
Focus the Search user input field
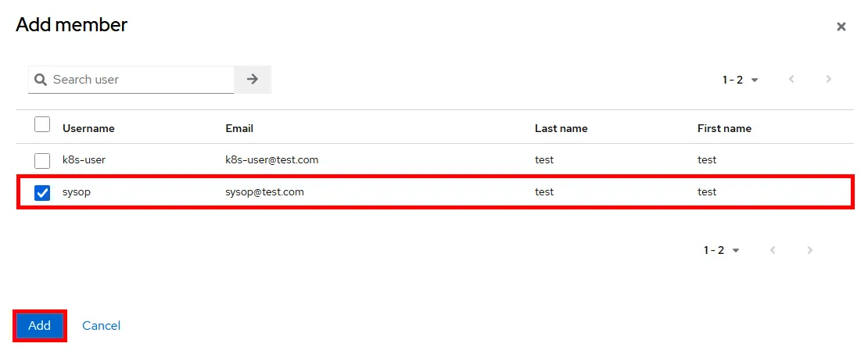pos(141,80)
